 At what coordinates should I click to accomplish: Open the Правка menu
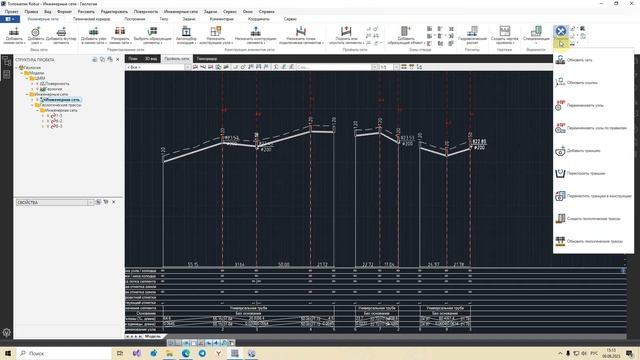click(x=31, y=12)
